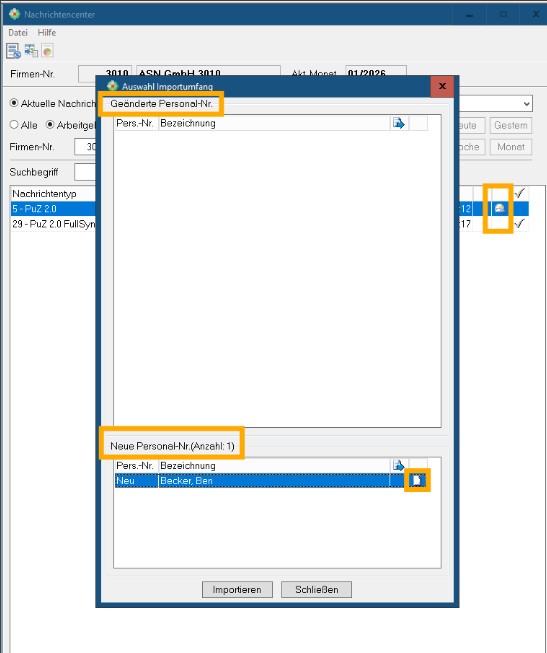Minimize the Nachrichtencenter window
Screen dimensions: 547x653
click(470, 15)
